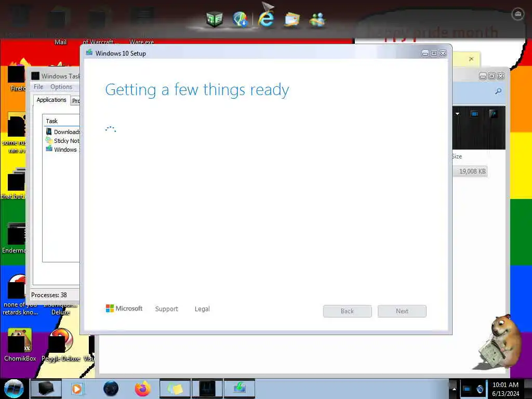Switch to Sticky Notes on the taskbar
This screenshot has width=532, height=399.
pos(175,389)
